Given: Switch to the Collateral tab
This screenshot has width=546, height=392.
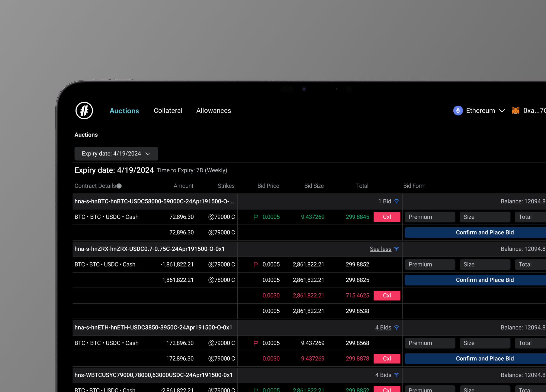Looking at the screenshot, I should [x=168, y=111].
